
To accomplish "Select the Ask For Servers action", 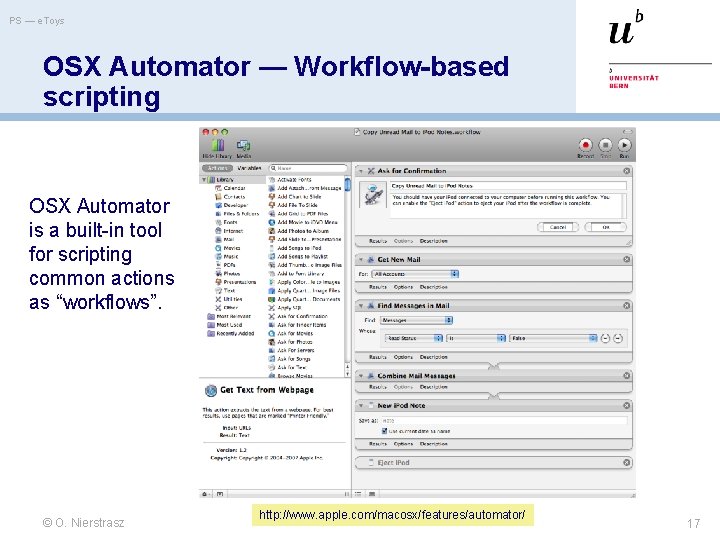I will click(292, 350).
